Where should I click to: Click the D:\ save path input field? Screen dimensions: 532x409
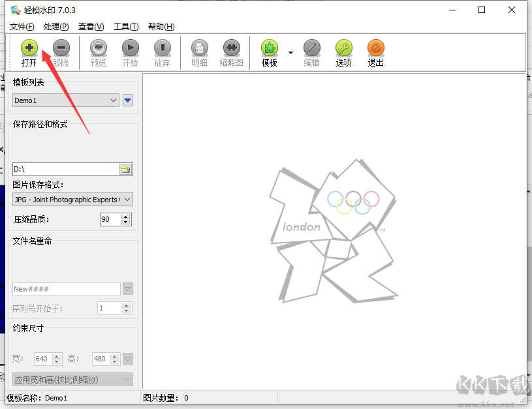point(65,170)
